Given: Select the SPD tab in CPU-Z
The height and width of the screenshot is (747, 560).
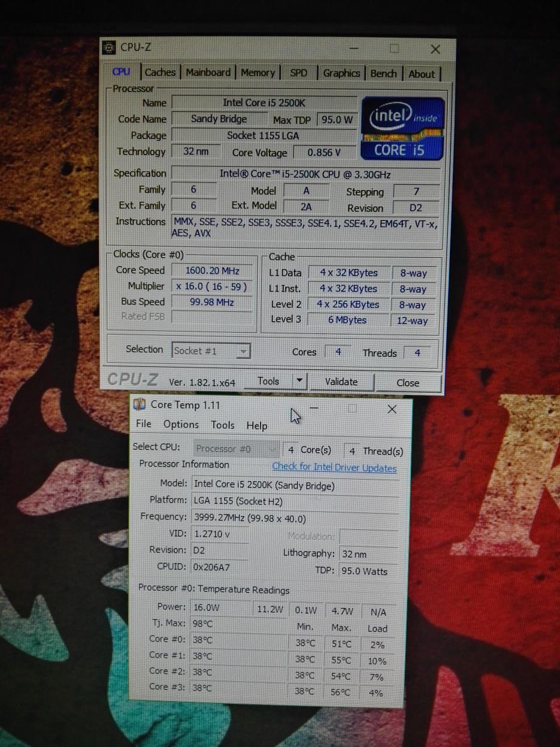Looking at the screenshot, I should 298,72.
